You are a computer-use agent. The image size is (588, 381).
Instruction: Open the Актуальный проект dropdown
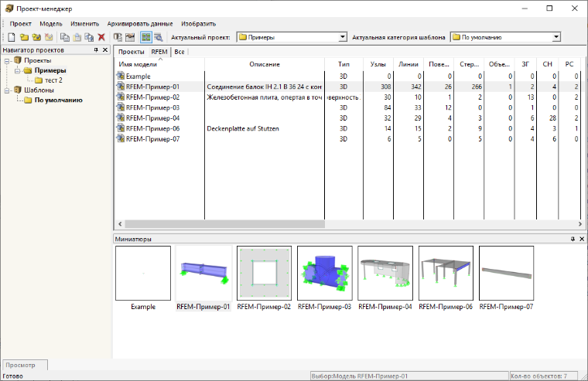pos(343,37)
